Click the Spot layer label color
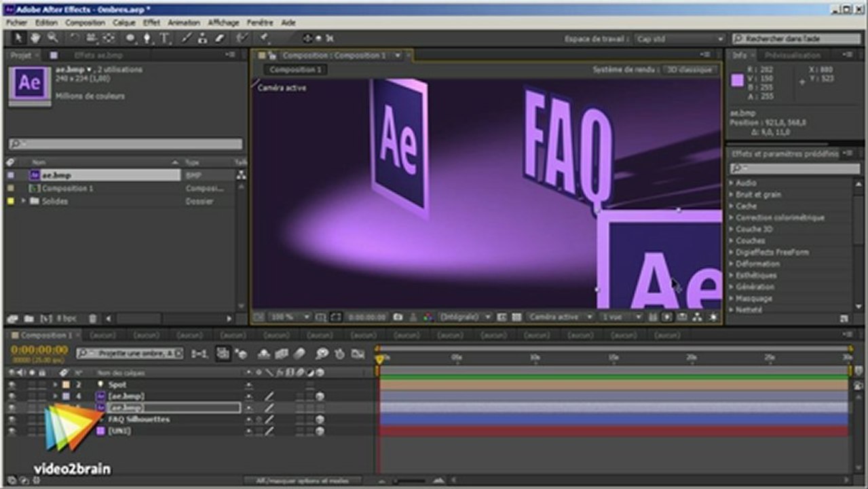The height and width of the screenshot is (489, 868). 67,384
